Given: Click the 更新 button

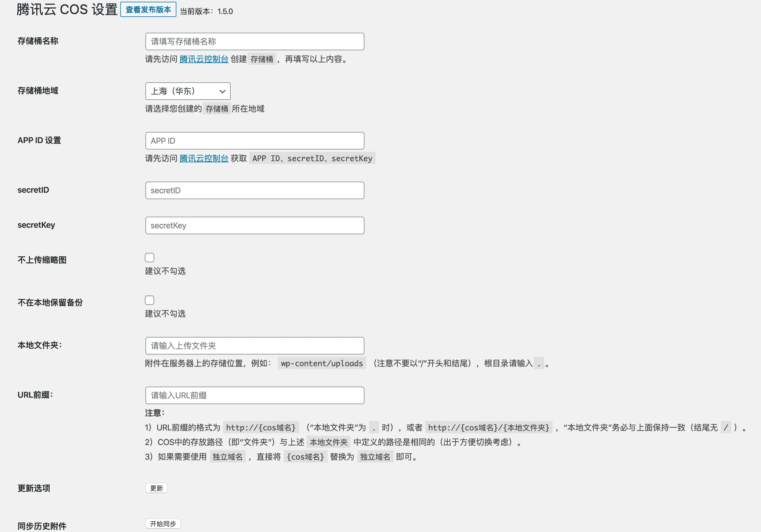Looking at the screenshot, I should (x=157, y=488).
